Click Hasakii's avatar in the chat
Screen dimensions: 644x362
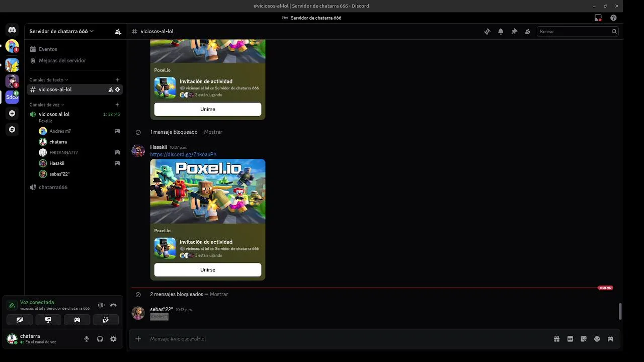138,150
